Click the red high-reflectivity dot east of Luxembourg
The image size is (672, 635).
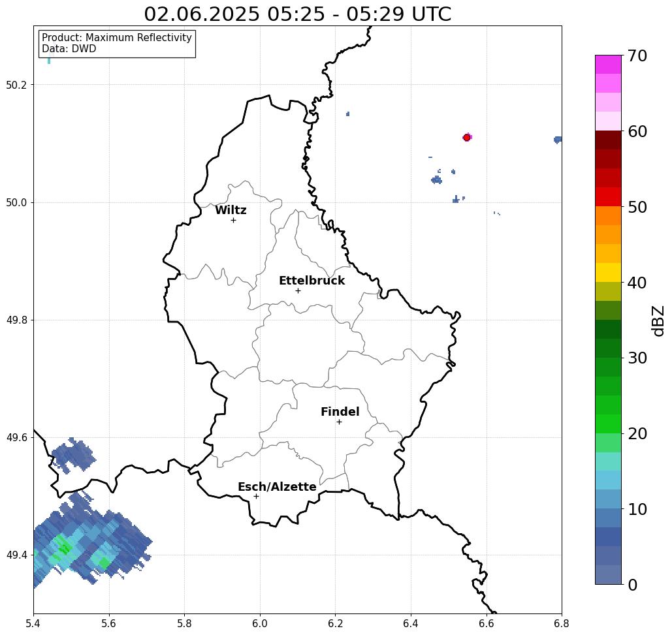pos(467,138)
